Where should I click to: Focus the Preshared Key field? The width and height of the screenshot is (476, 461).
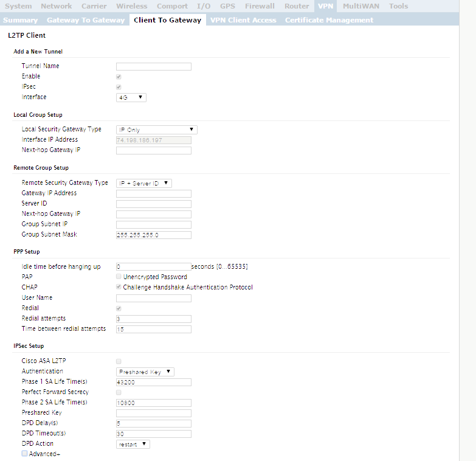pyautogui.click(x=154, y=413)
